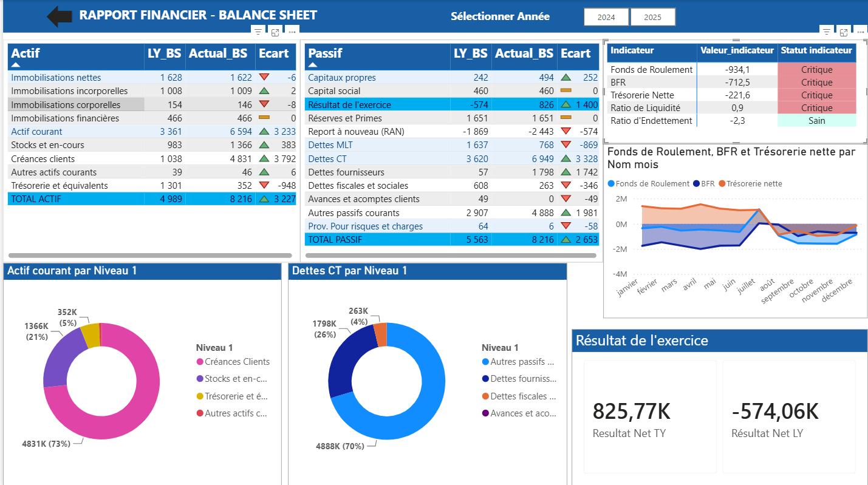
Task: Click the 825,77K Resultat Net TY card
Action: tap(650, 416)
